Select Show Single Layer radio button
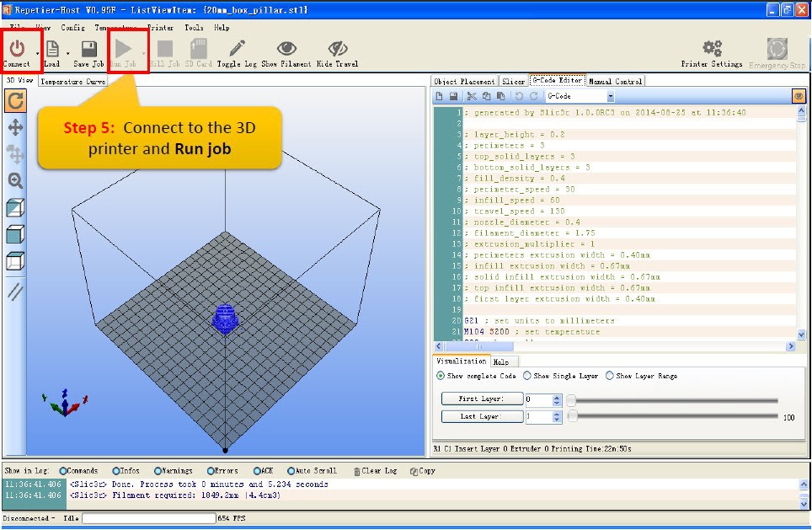 pos(527,376)
